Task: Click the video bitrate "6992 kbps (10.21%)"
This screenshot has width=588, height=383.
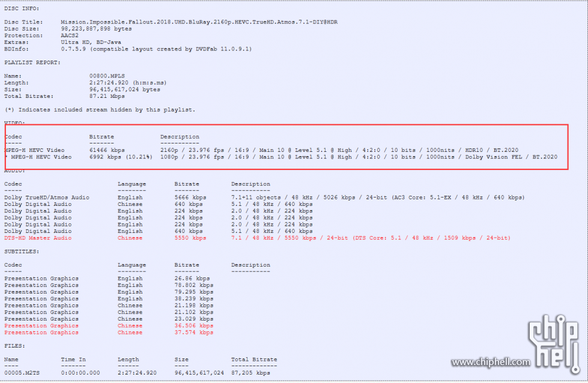Action: [121, 157]
